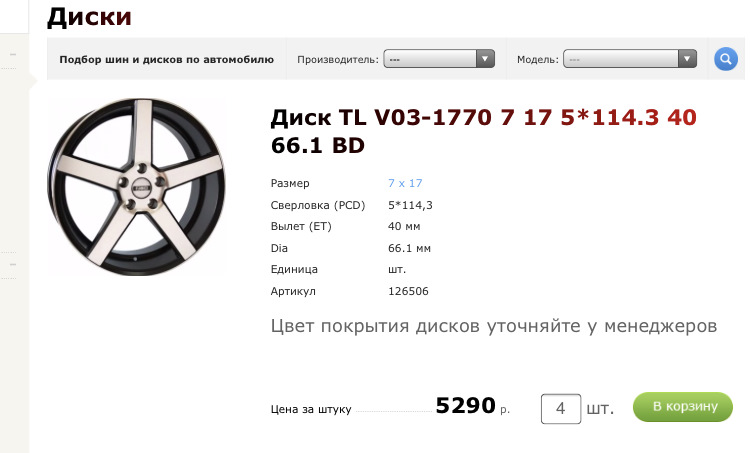Click Подбор шин и дисков по автомобилю label

166,59
